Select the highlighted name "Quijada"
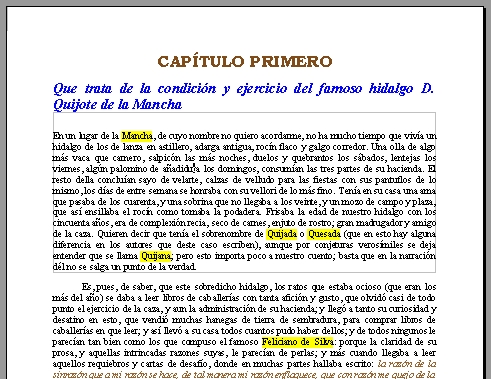 pos(282,234)
